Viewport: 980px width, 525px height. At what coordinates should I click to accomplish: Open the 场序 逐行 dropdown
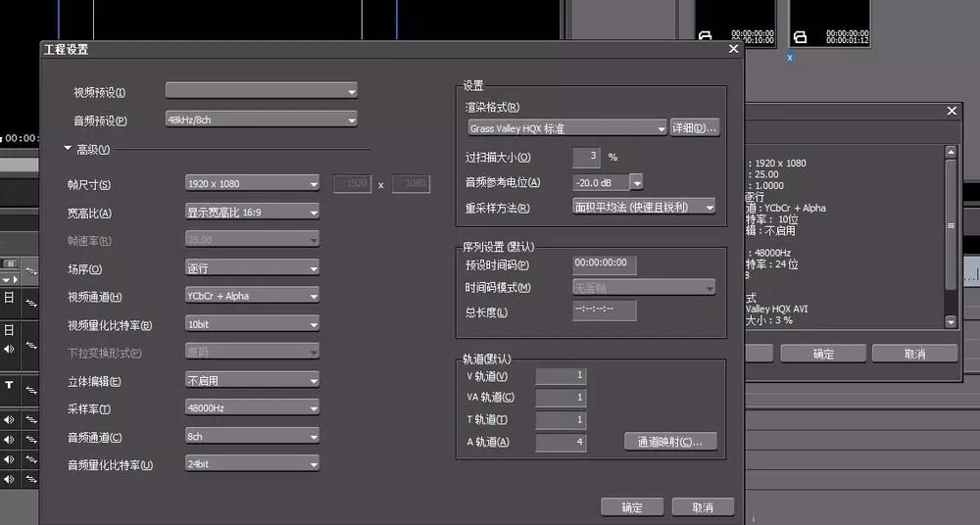(x=252, y=268)
